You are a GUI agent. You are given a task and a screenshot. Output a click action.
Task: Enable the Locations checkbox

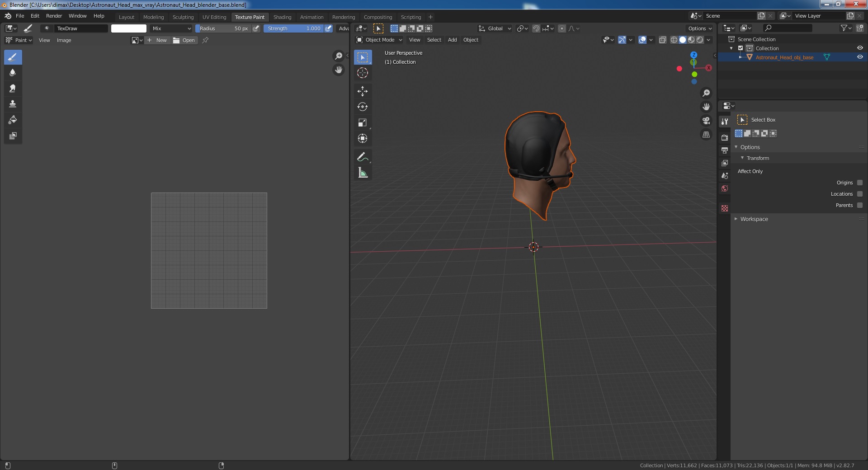tap(859, 194)
